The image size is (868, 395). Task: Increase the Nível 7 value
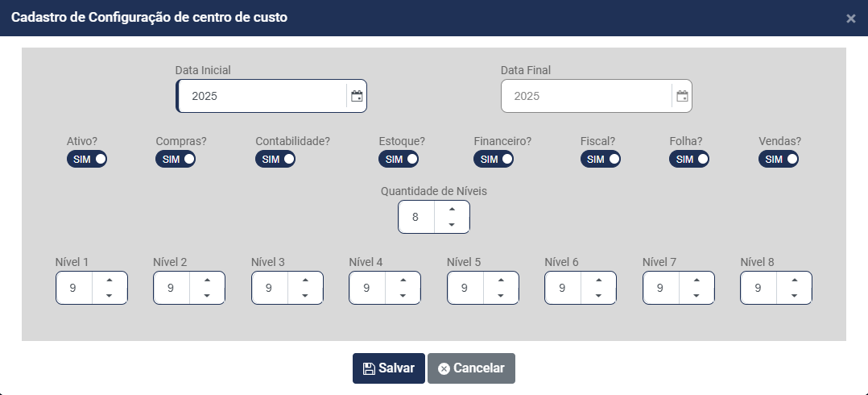696,280
